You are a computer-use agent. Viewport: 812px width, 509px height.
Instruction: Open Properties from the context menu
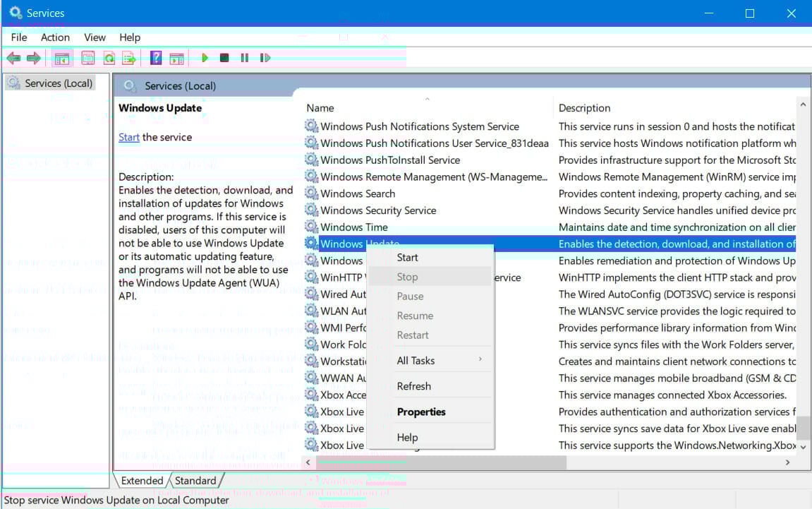430,412
